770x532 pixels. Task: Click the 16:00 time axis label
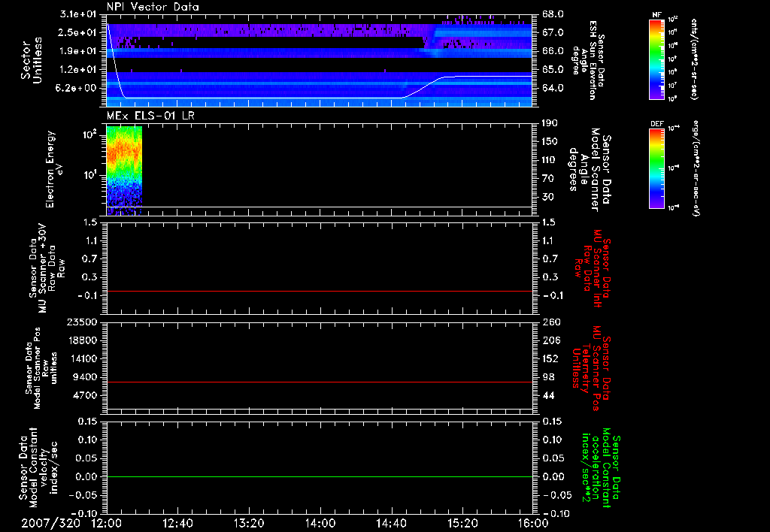point(533,523)
